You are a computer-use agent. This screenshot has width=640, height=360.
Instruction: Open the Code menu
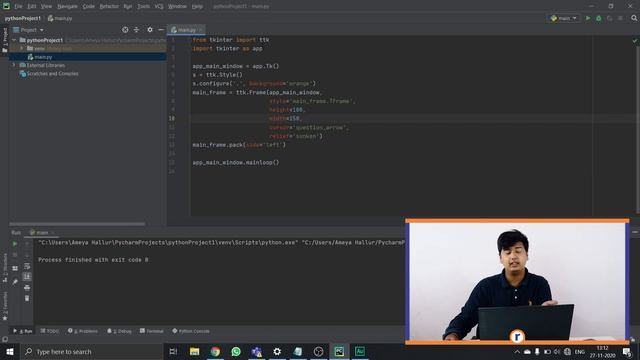click(x=88, y=6)
